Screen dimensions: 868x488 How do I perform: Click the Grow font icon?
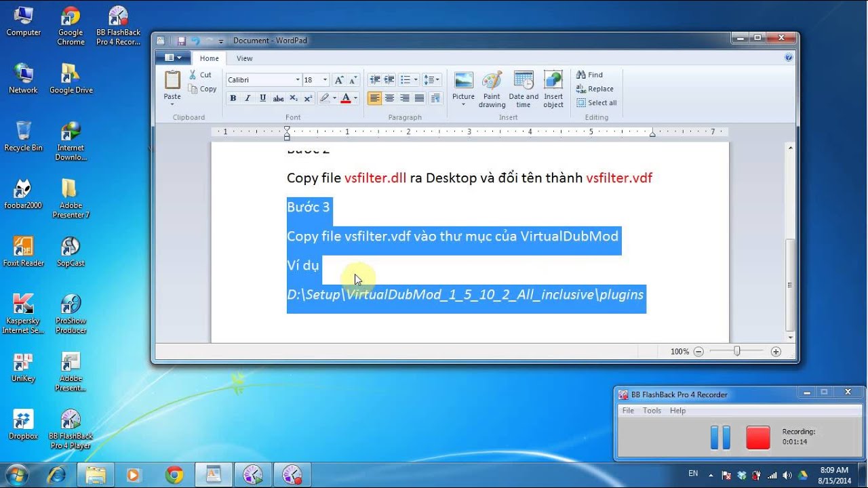pyautogui.click(x=339, y=80)
